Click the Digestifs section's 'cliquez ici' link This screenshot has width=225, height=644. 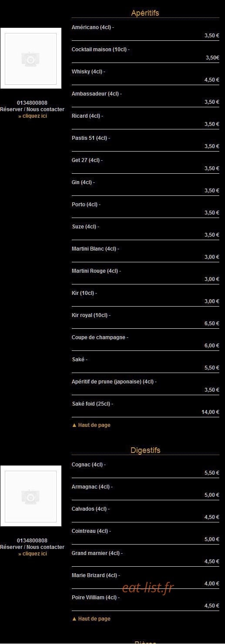click(x=33, y=554)
